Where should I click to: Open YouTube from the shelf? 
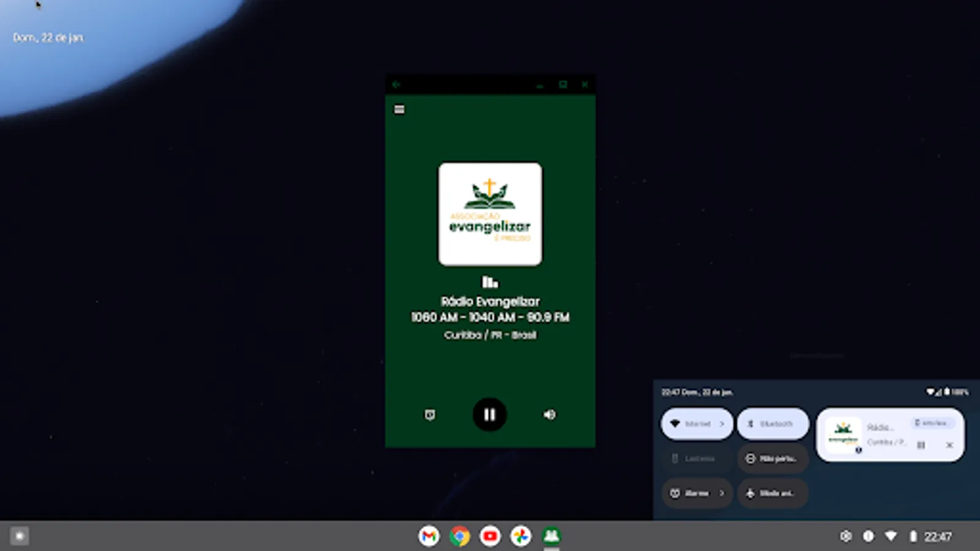coord(490,536)
